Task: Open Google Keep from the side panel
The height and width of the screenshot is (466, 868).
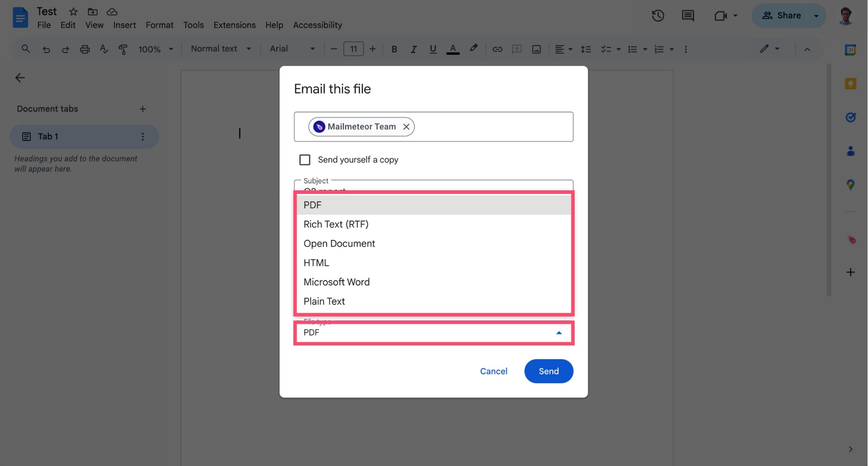Action: pyautogui.click(x=851, y=84)
